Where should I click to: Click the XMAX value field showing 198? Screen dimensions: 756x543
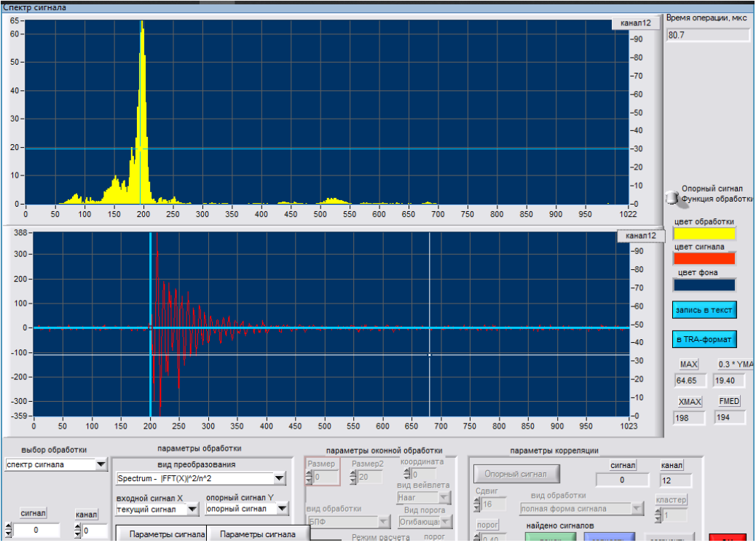[x=689, y=418]
